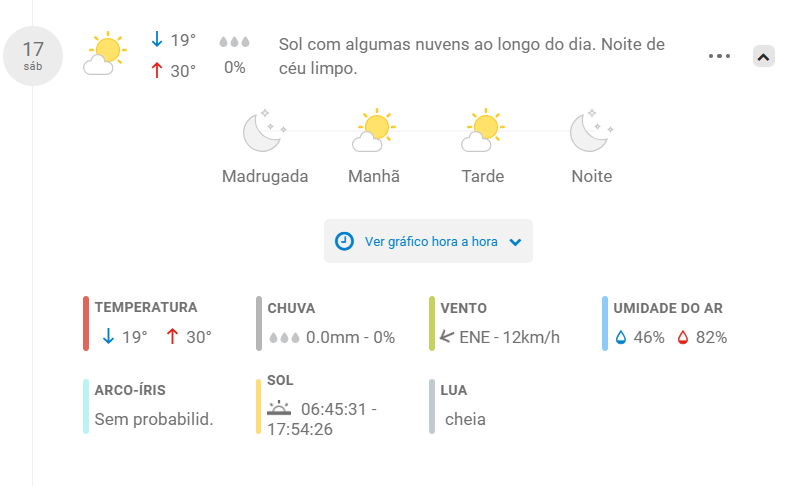
Task: Click the blue humidity drop icon
Action: pyautogui.click(x=621, y=337)
